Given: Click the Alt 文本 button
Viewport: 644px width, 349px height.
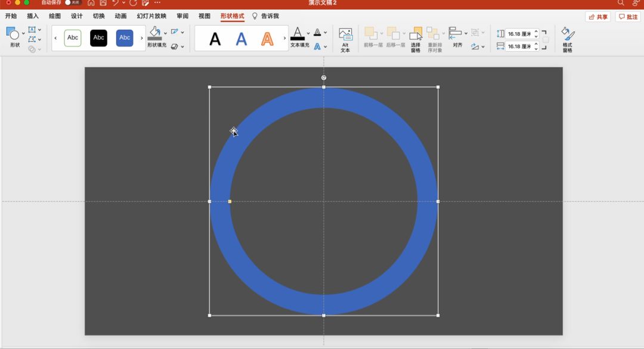Looking at the screenshot, I should (x=345, y=40).
